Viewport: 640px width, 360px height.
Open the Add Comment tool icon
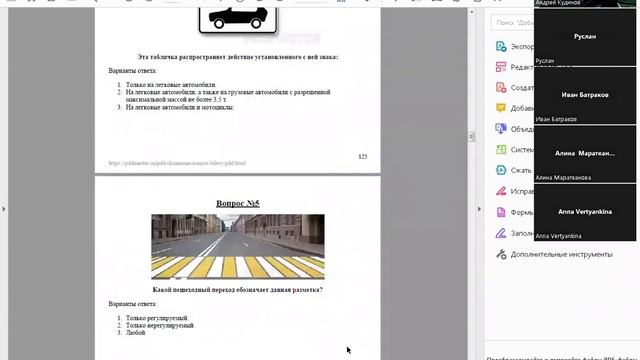tap(501, 108)
